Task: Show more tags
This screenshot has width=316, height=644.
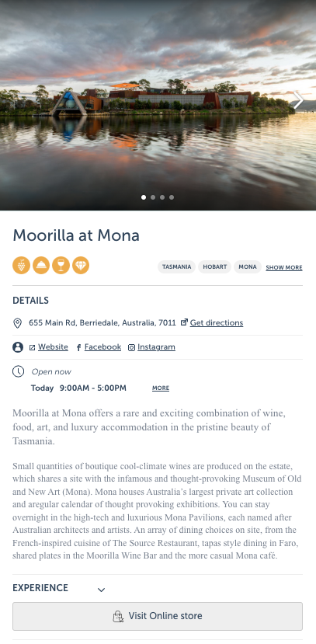Action: (284, 268)
